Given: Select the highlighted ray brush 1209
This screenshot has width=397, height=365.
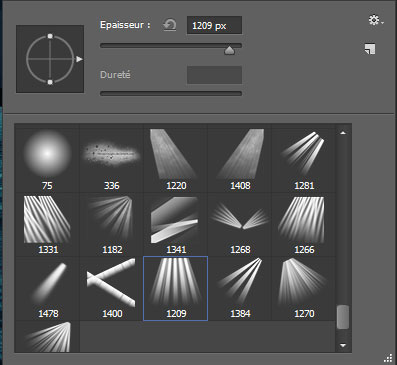Looking at the screenshot, I should 175,289.
